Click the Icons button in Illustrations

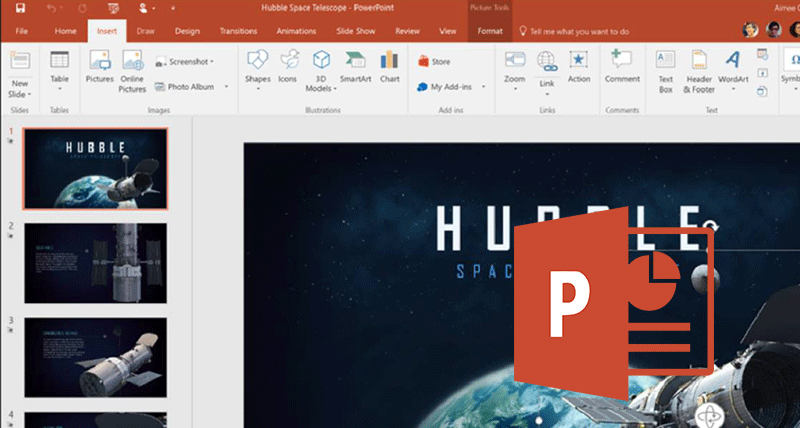tap(287, 66)
